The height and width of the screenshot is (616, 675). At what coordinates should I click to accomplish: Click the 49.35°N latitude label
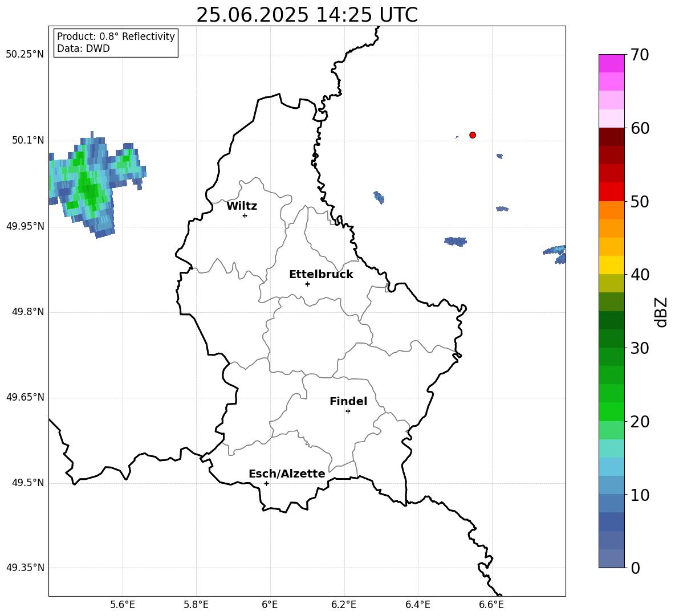[25, 568]
